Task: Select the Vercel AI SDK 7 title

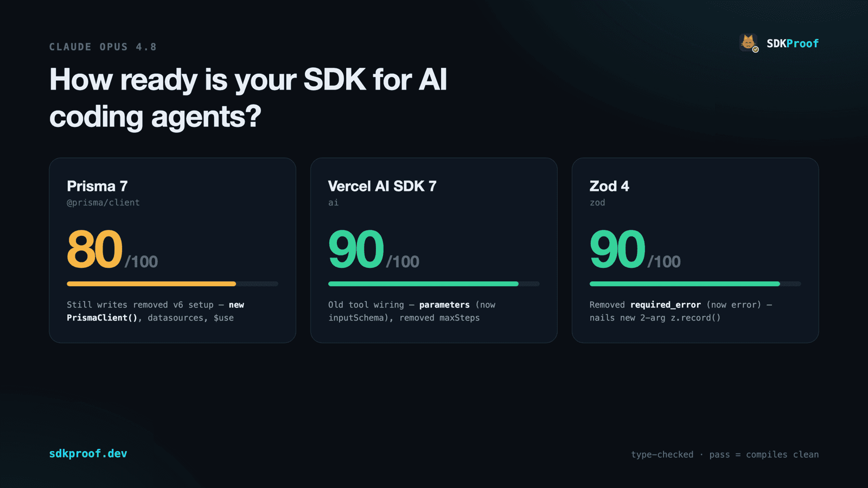Action: coord(382,186)
